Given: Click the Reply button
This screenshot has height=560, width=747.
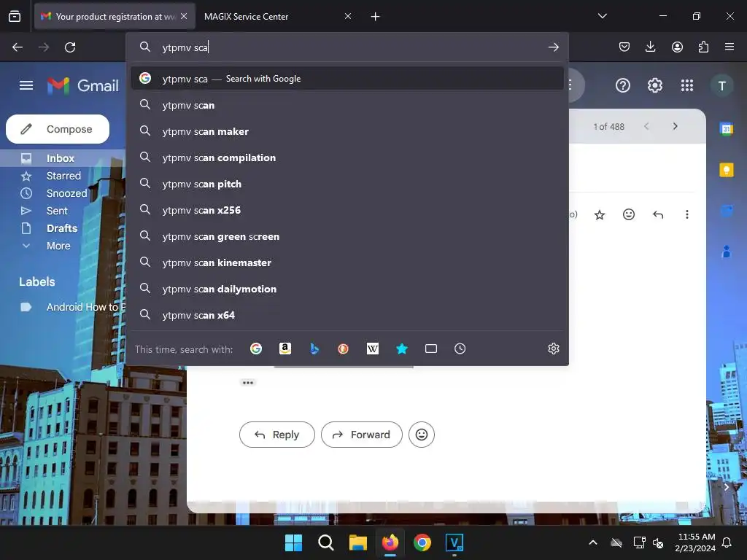Looking at the screenshot, I should (x=276, y=435).
